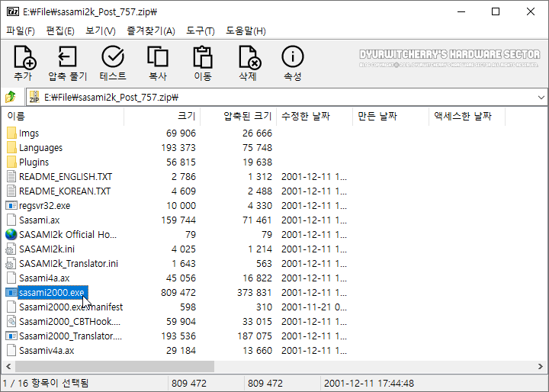Viewport: 549px width, 392px height.
Task: Sort by the Name (이름) column header
Action: pos(63,116)
